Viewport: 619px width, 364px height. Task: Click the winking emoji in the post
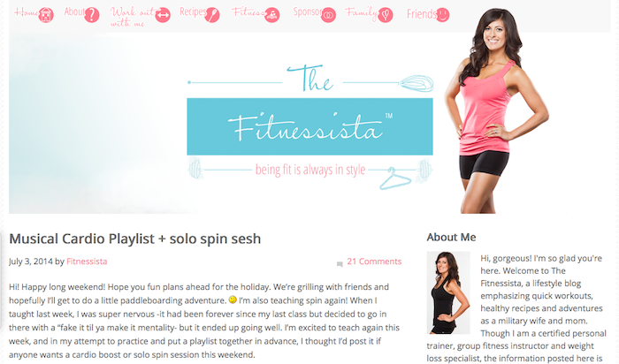pos(233,300)
